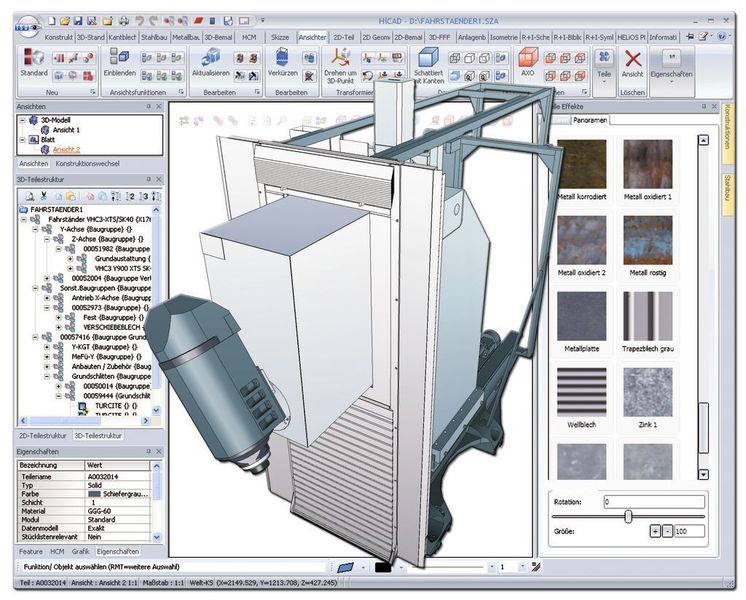The image size is (746, 600).
Task: Open the Eigenschaften dropdown in the ribbon
Action: [671, 82]
